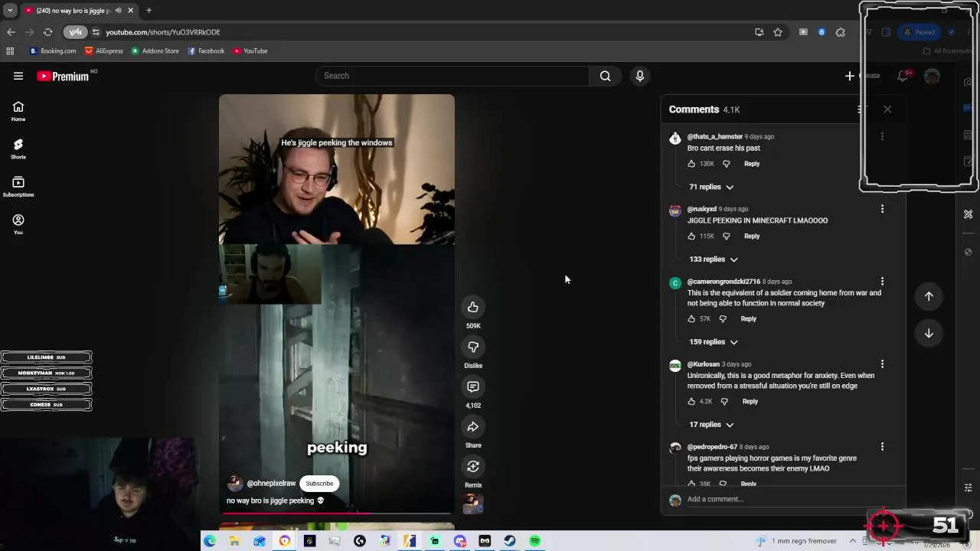Reply to @camerongrondzki2716's comment
This screenshot has height=551, width=980.
click(x=748, y=319)
